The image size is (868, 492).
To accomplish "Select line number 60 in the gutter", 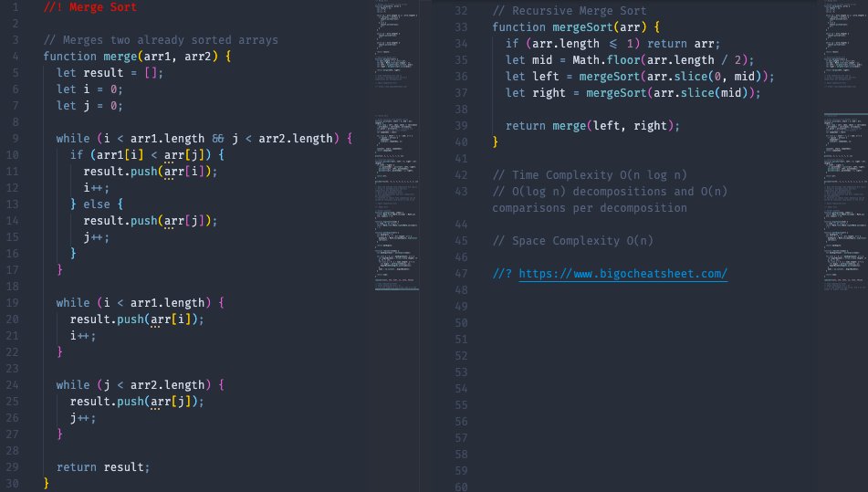I will (x=461, y=487).
